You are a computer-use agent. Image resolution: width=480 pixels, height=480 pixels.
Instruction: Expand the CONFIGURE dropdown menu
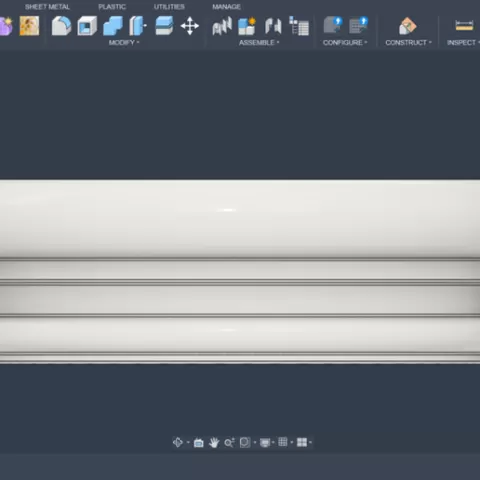[x=345, y=43]
